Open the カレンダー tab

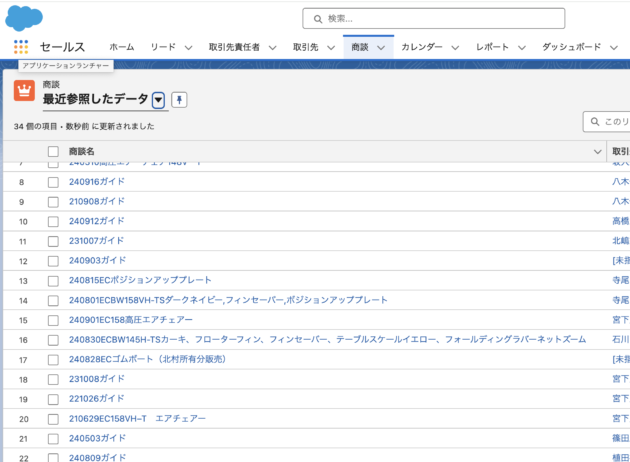tap(422, 47)
